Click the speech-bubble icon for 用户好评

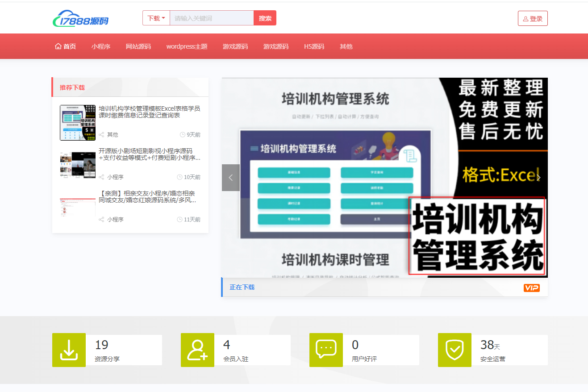click(326, 350)
